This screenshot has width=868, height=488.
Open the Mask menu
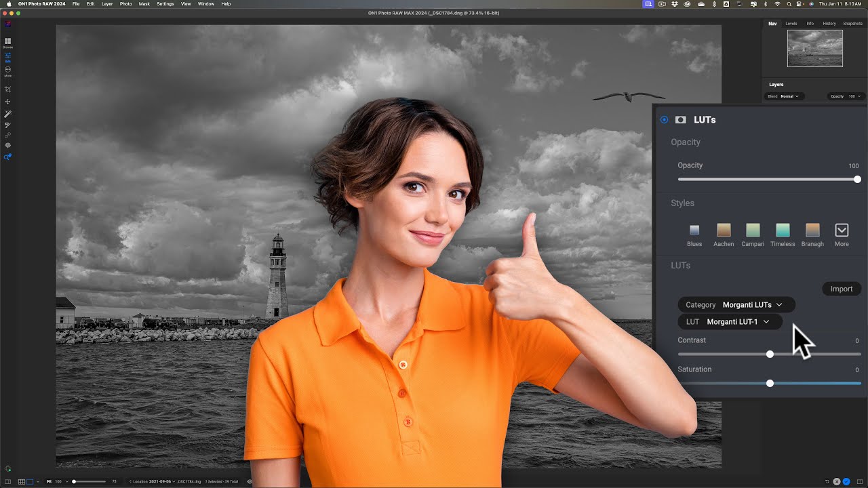pos(144,4)
